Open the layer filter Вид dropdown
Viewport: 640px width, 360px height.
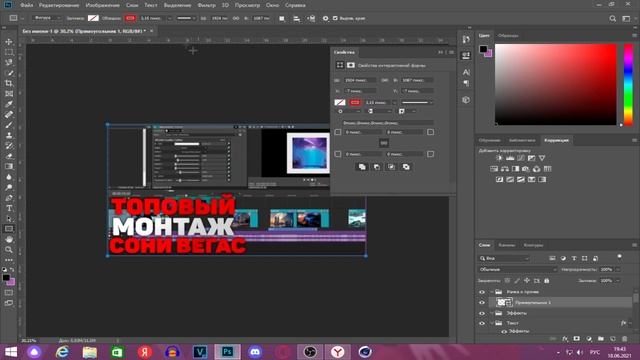(504, 258)
